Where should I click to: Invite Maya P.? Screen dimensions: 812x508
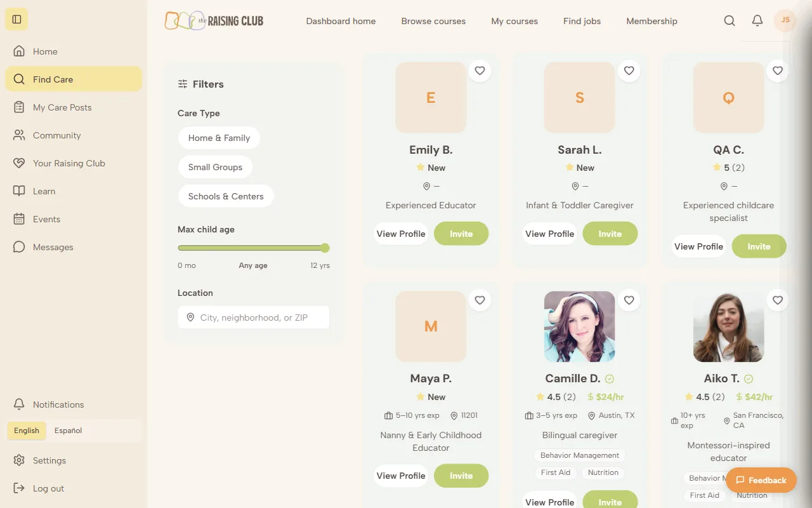pos(461,476)
